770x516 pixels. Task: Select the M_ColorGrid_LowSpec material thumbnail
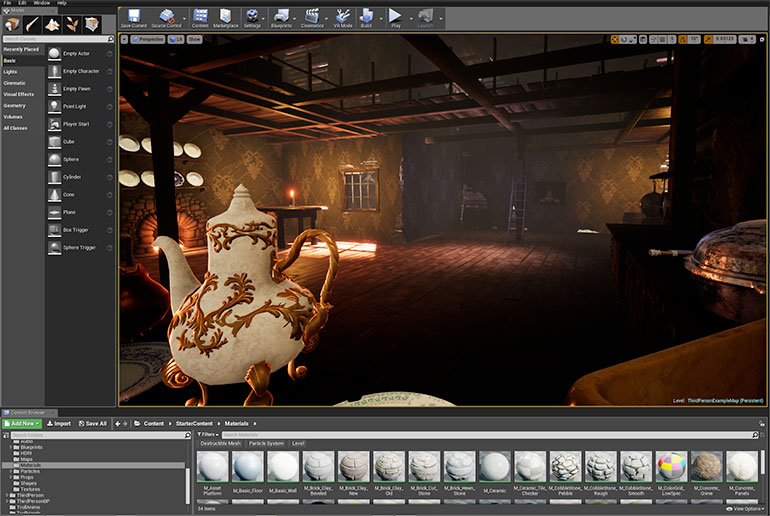[x=670, y=467]
